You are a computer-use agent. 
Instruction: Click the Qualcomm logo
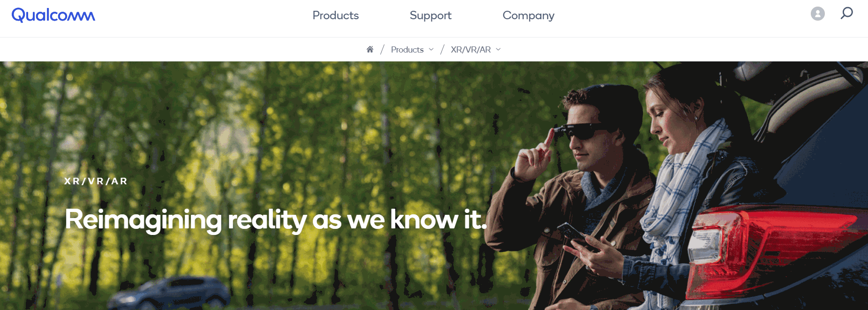53,15
